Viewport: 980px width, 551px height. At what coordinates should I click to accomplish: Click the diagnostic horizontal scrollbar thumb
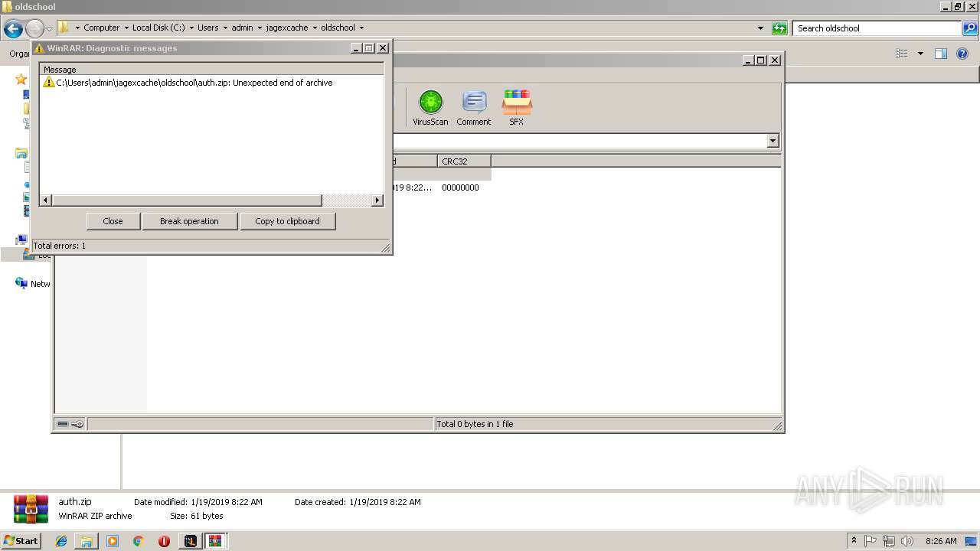(186, 201)
